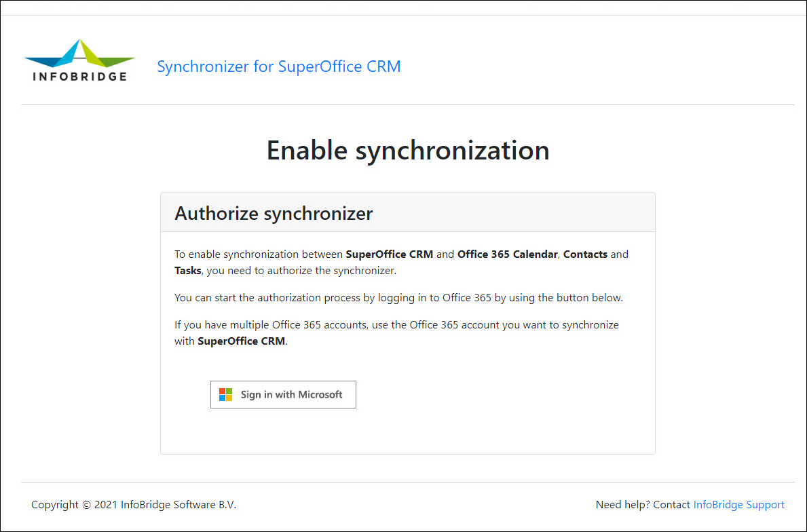The image size is (807, 532).
Task: Click the Microsoft four-square logo icon
Action: point(225,394)
